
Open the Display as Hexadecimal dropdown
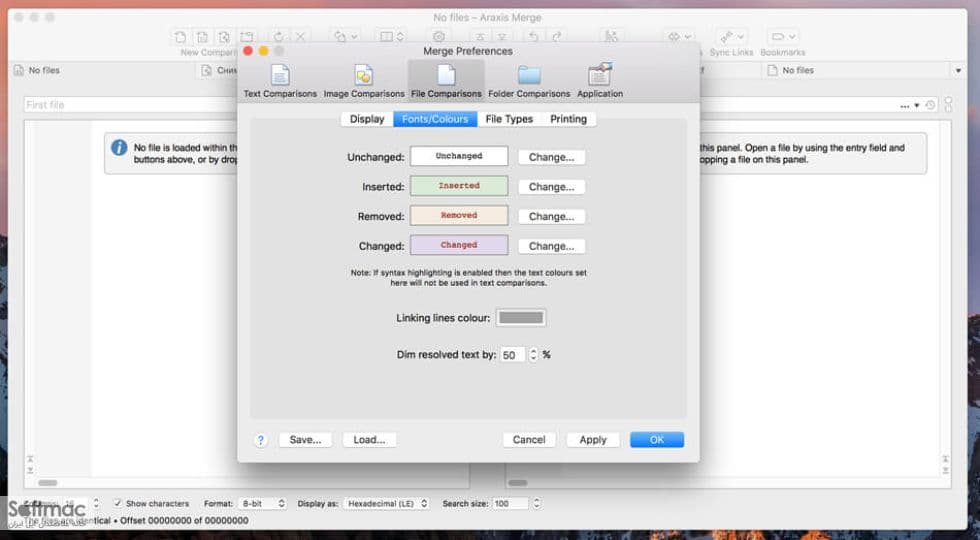click(386, 503)
